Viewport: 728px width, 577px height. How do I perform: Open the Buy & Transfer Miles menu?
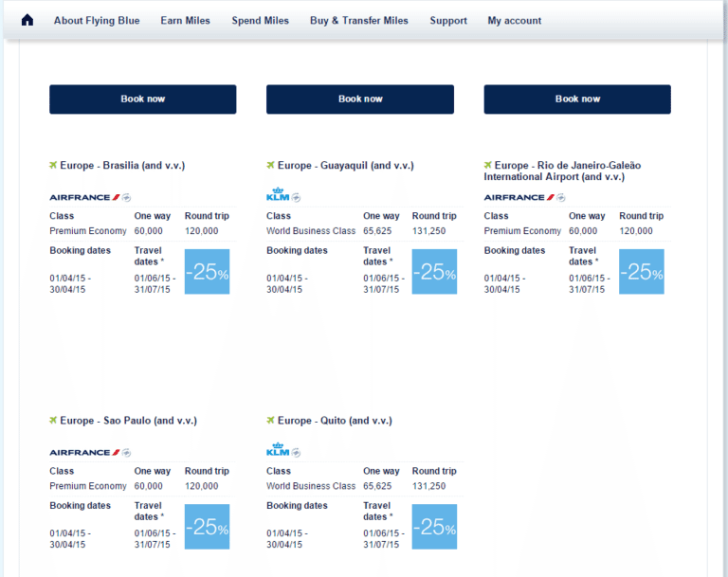tap(359, 20)
